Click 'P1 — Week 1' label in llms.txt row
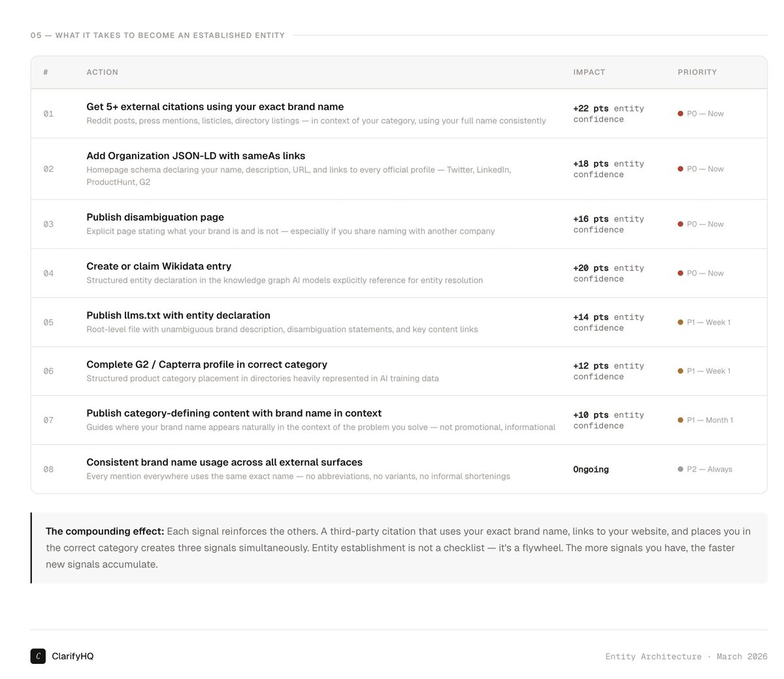The image size is (784, 679). [708, 322]
